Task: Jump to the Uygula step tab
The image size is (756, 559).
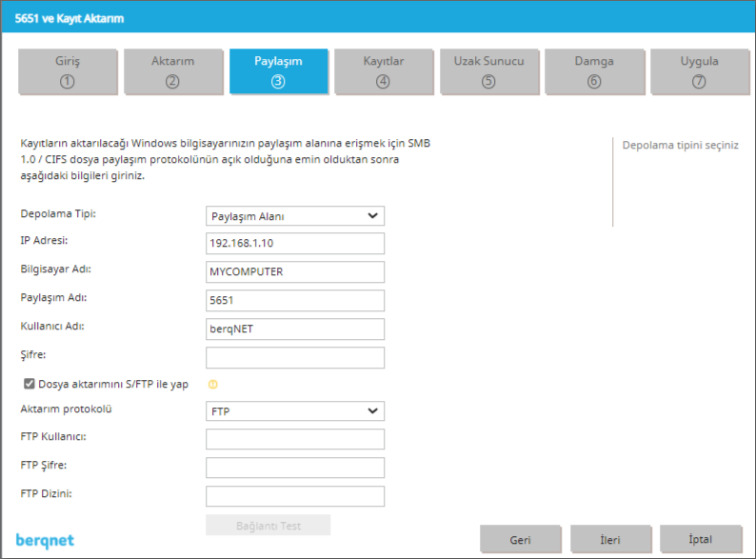Action: 700,70
